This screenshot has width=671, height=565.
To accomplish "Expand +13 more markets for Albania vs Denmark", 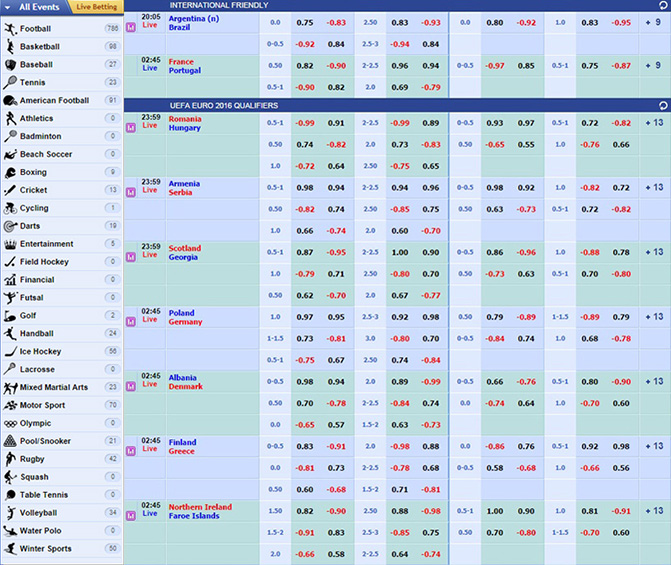I will click(x=654, y=381).
